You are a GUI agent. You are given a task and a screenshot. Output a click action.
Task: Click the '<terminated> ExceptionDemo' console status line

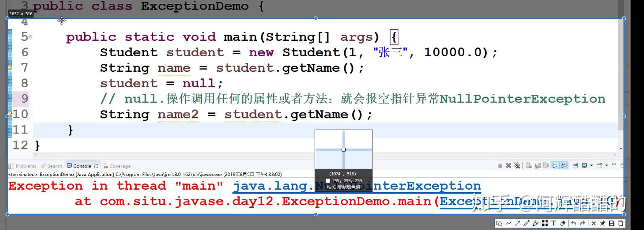point(145,174)
